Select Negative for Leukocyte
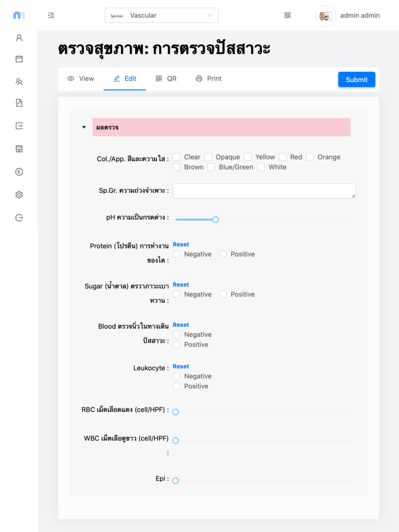Image resolution: width=399 pixels, height=532 pixels. pos(177,376)
